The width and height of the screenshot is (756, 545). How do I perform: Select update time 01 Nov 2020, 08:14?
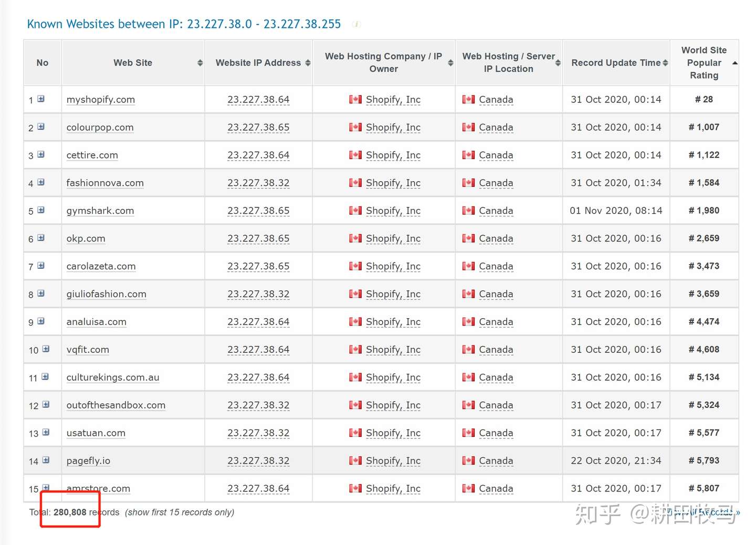point(616,211)
